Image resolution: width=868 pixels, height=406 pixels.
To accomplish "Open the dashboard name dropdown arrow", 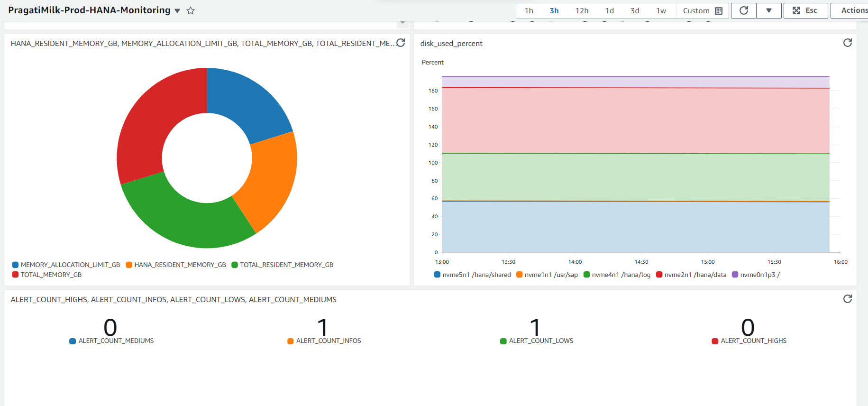I will coord(177,11).
